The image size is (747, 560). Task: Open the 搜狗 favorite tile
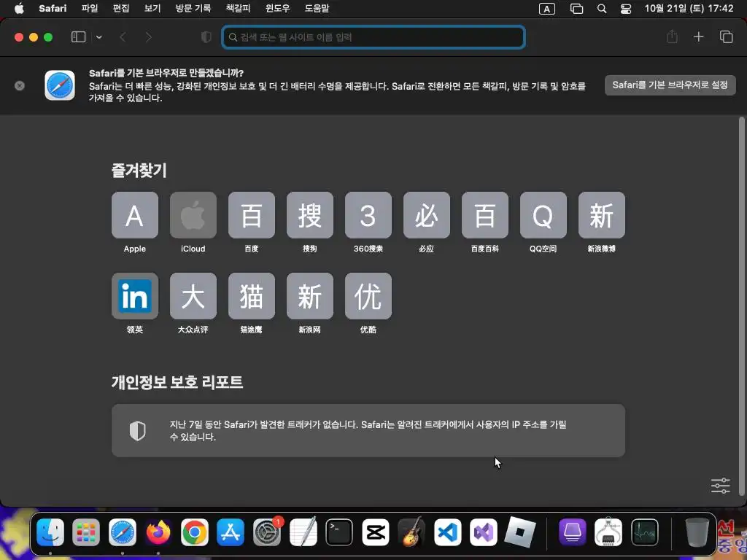309,215
